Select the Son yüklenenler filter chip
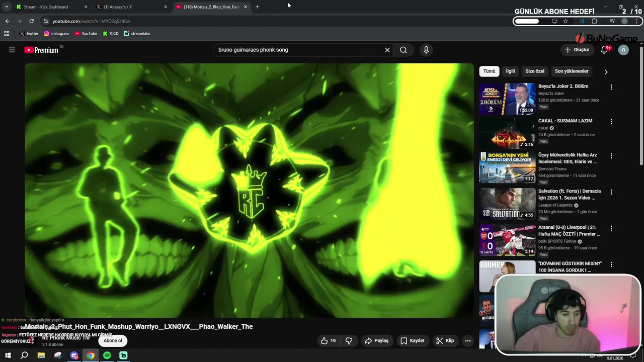Viewport: 644px width, 362px height. pos(572,71)
